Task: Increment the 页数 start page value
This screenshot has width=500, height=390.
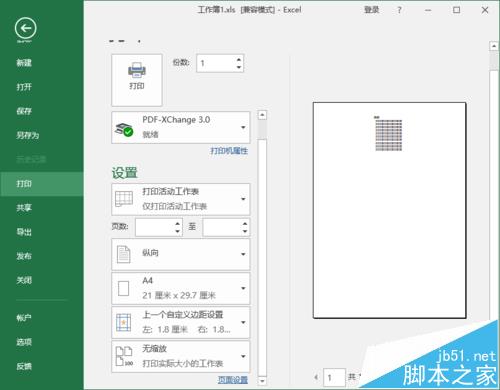Action: tap(178, 224)
